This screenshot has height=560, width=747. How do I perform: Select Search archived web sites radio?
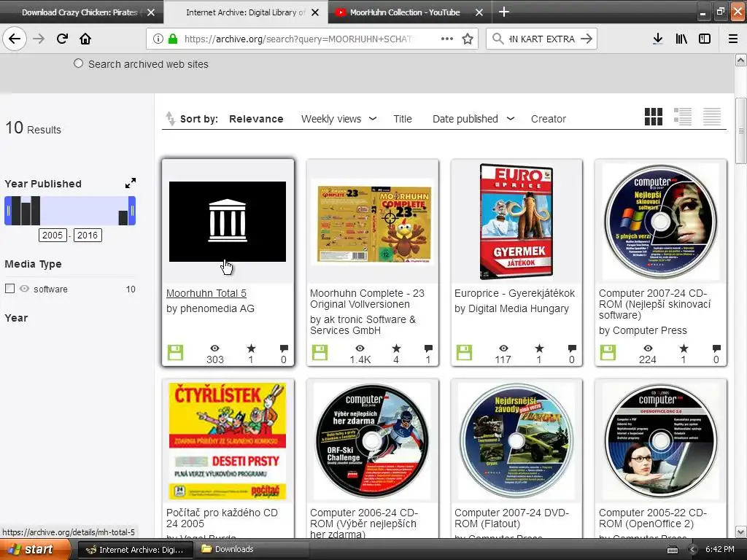79,63
